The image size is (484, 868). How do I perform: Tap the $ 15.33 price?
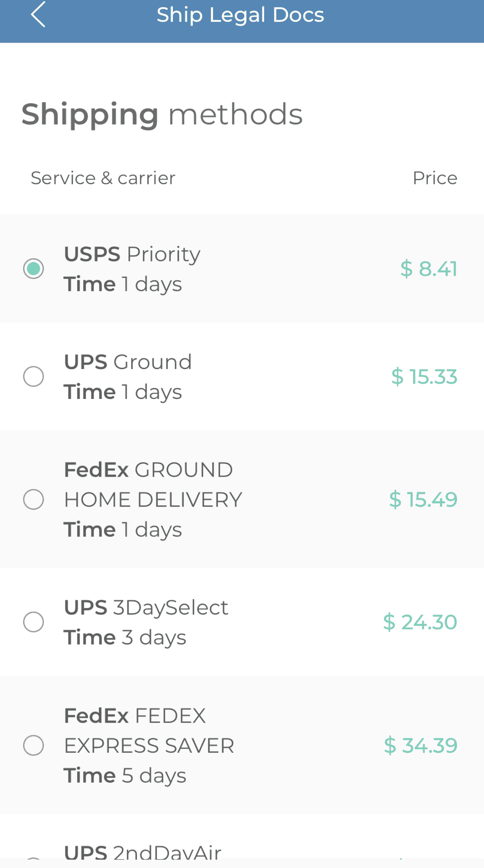click(424, 377)
